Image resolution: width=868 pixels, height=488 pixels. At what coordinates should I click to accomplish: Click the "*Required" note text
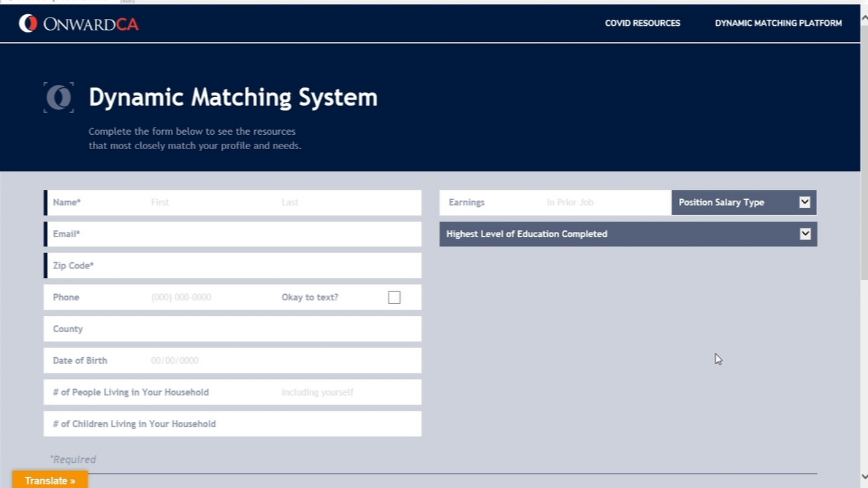point(73,459)
